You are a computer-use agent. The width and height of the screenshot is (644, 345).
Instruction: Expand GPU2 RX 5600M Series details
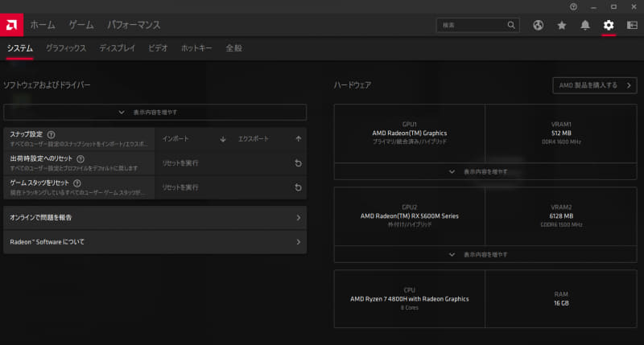[x=485, y=254]
